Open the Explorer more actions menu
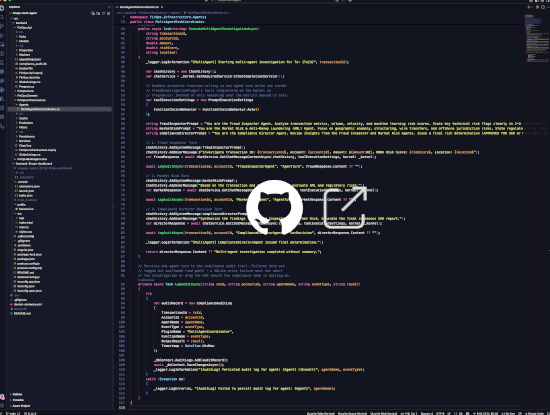This screenshot has height=415, width=550. pos(109,7)
